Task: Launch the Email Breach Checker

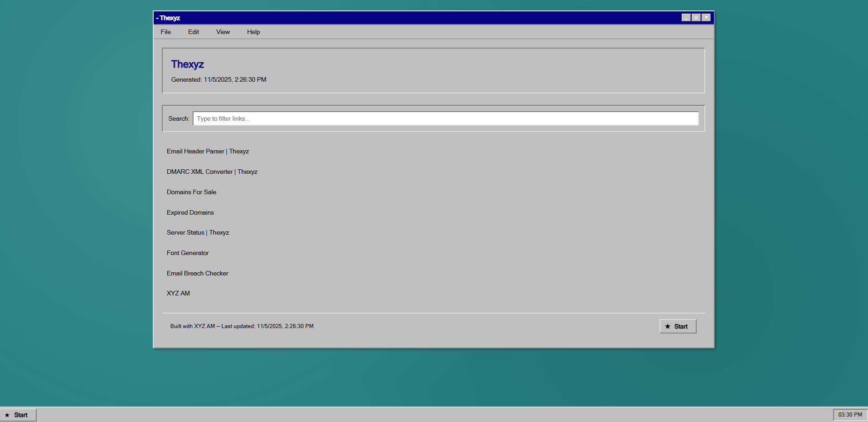Action: pos(197,273)
